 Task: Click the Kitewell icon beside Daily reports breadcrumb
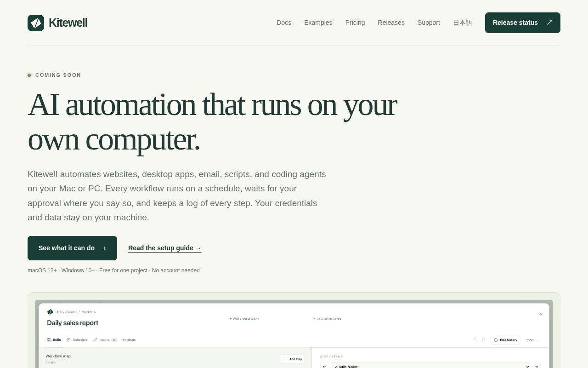click(50, 312)
